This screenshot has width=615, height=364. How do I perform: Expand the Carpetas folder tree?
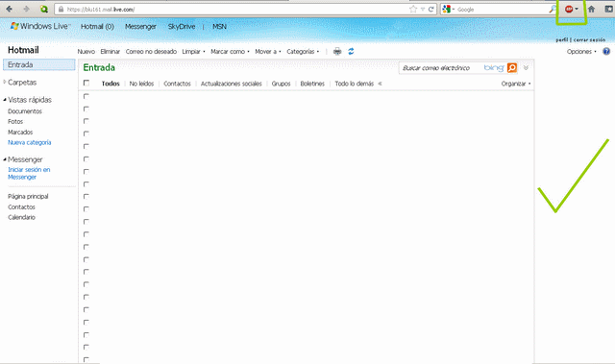(x=5, y=82)
